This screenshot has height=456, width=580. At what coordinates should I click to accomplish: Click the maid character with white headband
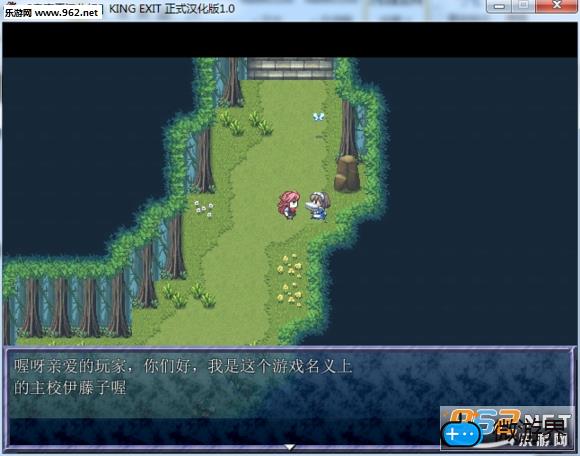click(318, 206)
